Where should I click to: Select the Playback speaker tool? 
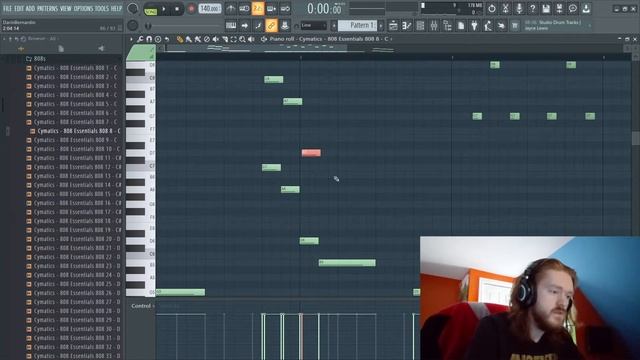point(251,39)
